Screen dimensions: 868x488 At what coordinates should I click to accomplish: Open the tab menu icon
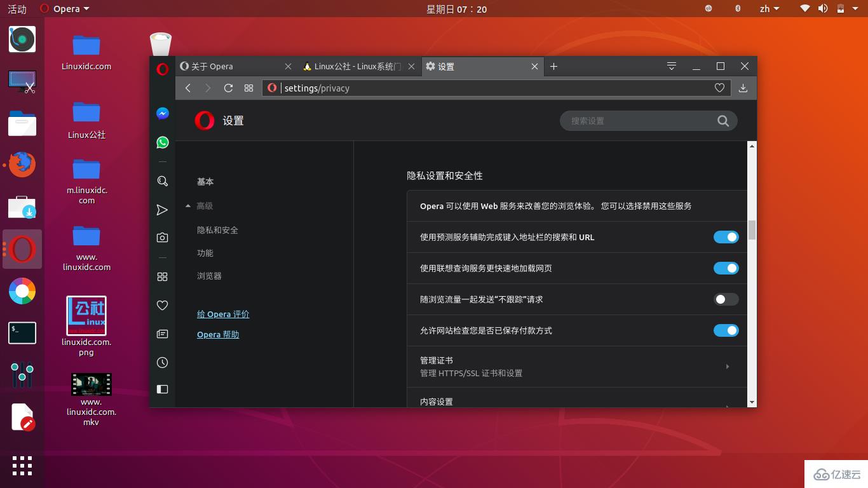pos(672,66)
